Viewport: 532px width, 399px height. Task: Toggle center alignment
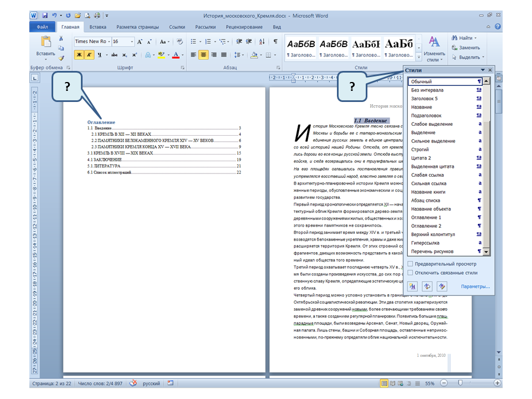[203, 55]
